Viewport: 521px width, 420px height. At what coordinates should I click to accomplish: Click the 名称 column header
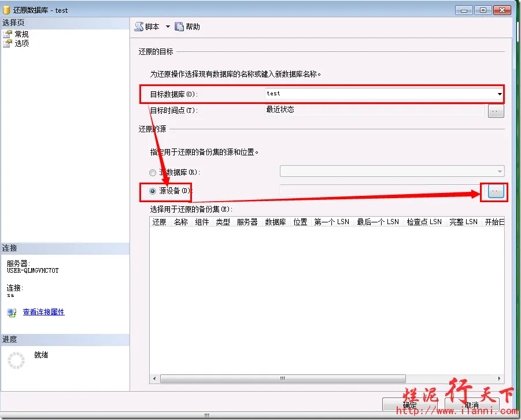[181, 222]
